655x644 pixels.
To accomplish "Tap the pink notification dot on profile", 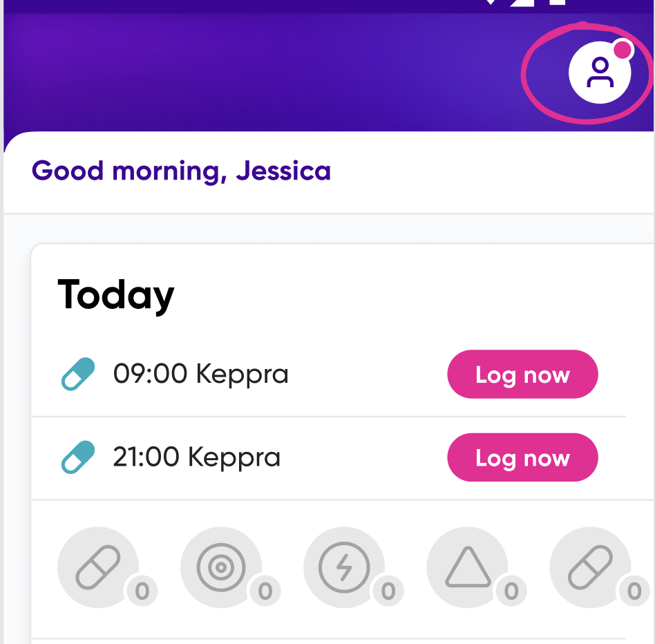I will click(623, 50).
